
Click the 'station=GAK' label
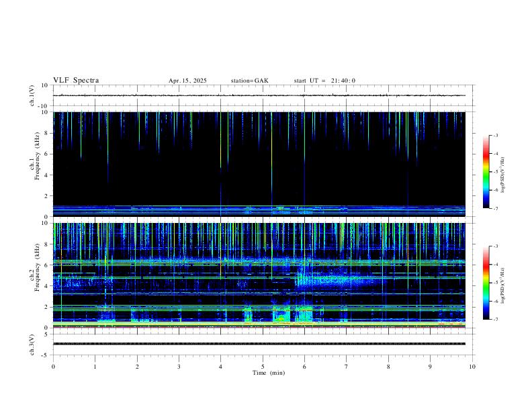tap(249, 81)
